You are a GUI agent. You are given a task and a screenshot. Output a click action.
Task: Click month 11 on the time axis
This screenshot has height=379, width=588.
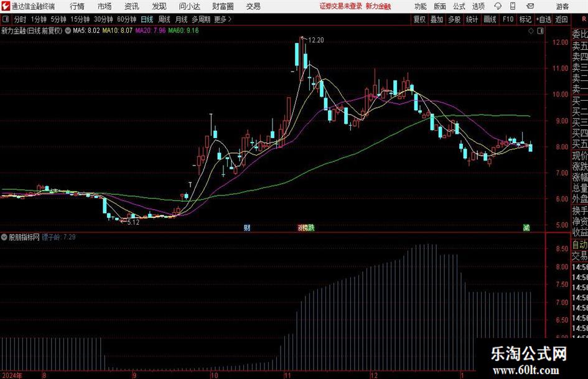point(287,375)
